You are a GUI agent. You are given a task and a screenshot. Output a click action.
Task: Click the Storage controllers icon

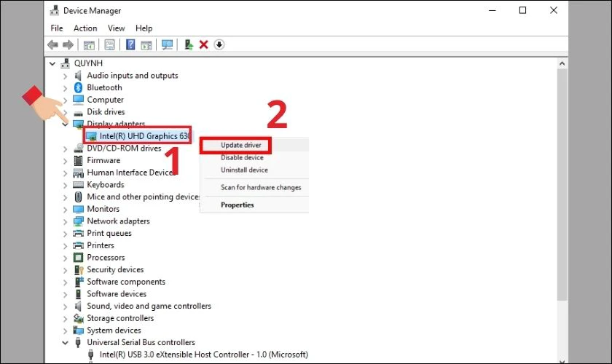[79, 318]
